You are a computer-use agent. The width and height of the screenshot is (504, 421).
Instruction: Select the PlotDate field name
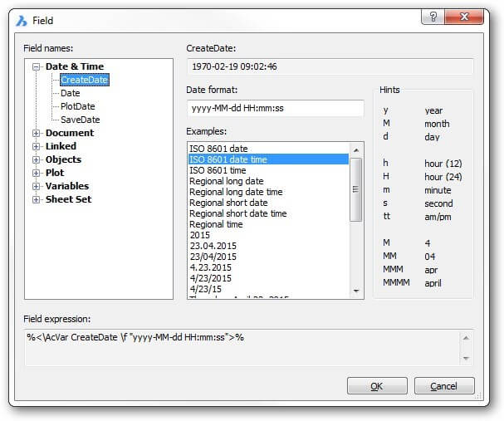(78, 106)
